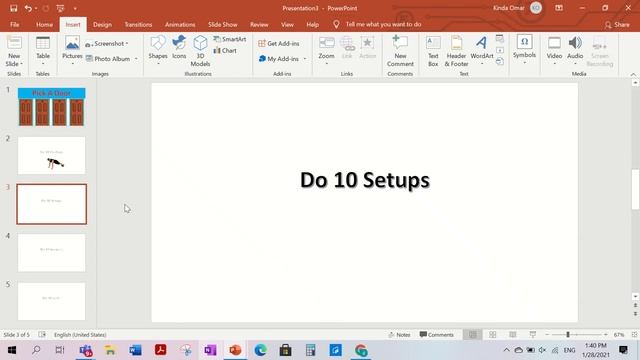Screen dimensions: 640x360
Task: Switch to Normal view
Action: click(x=473, y=335)
